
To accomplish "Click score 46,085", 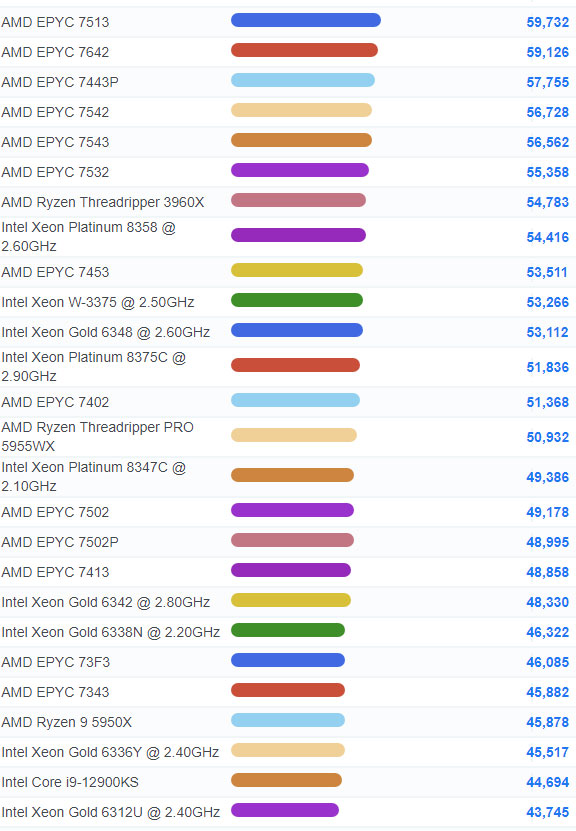I will [x=547, y=662].
